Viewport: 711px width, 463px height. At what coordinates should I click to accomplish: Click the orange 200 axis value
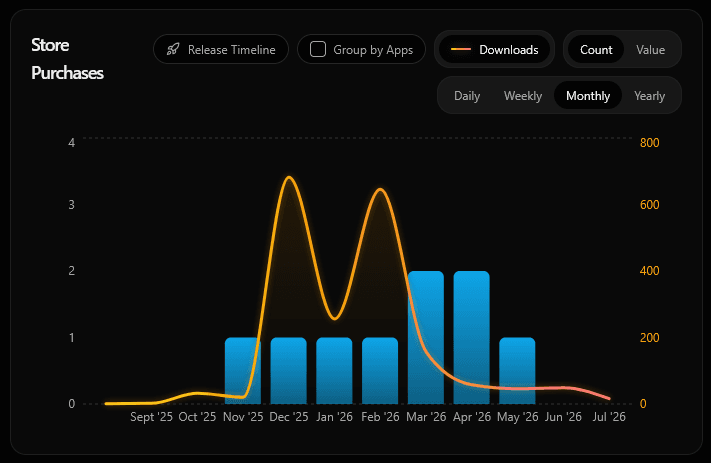[649, 337]
